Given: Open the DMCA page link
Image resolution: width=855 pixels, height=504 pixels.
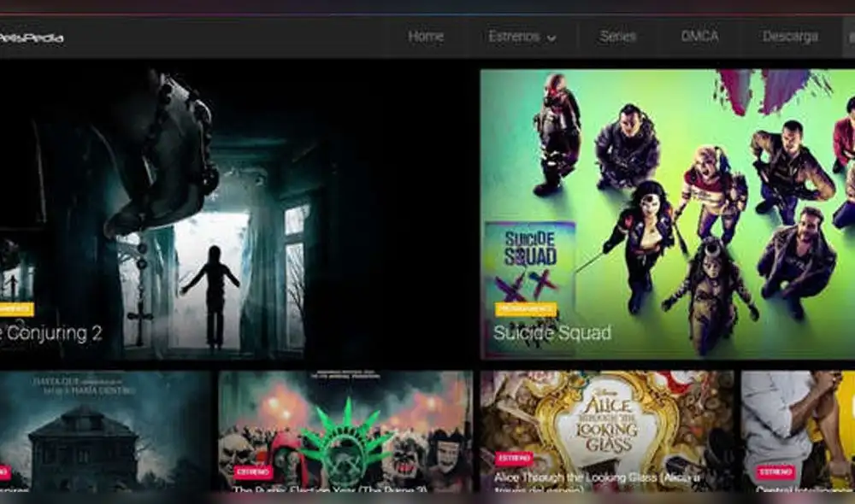Looking at the screenshot, I should 699,37.
